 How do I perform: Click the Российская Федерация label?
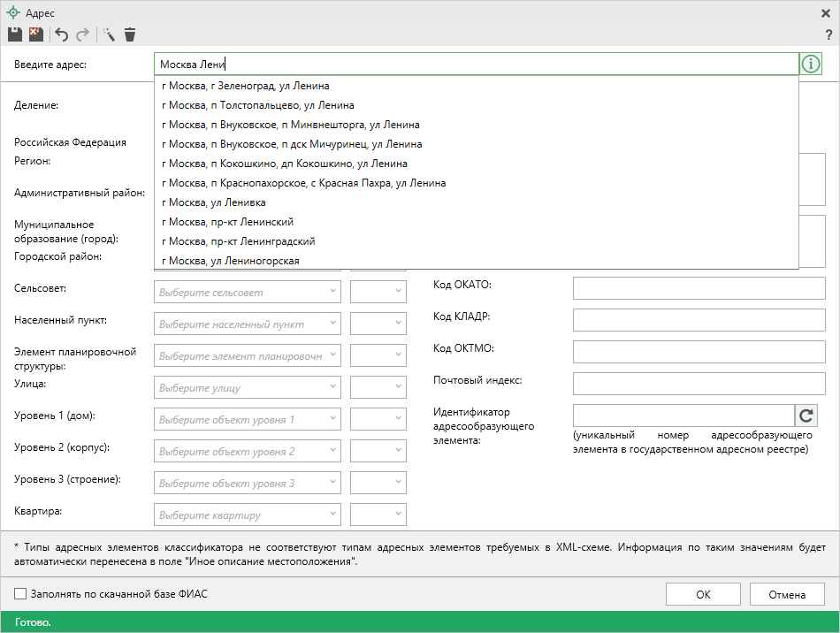(70, 142)
